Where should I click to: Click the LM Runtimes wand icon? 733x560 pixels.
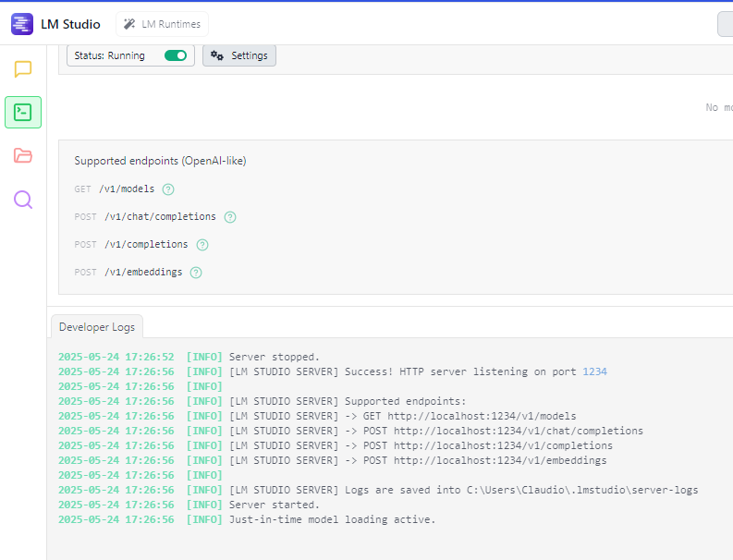[x=129, y=24]
